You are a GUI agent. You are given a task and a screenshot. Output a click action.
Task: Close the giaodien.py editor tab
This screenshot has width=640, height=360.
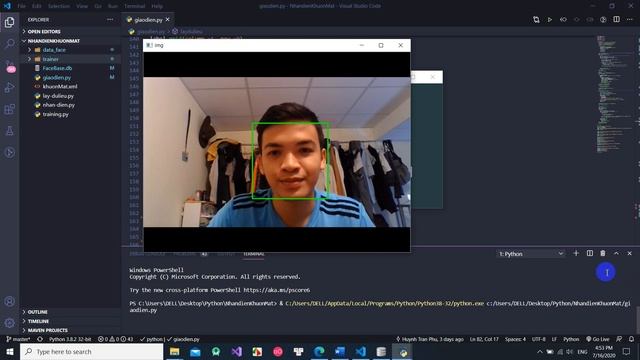click(x=168, y=19)
